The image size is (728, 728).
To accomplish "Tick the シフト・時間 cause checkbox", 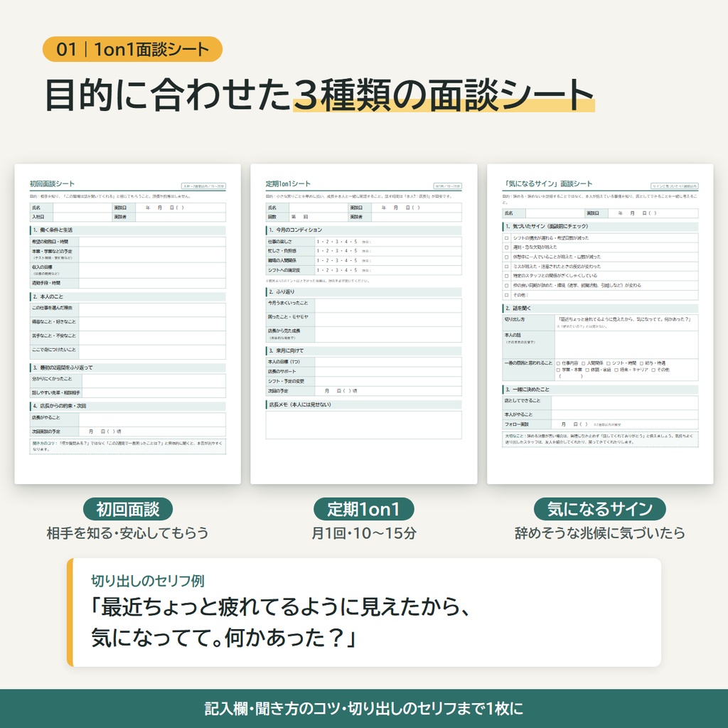I will (x=609, y=363).
